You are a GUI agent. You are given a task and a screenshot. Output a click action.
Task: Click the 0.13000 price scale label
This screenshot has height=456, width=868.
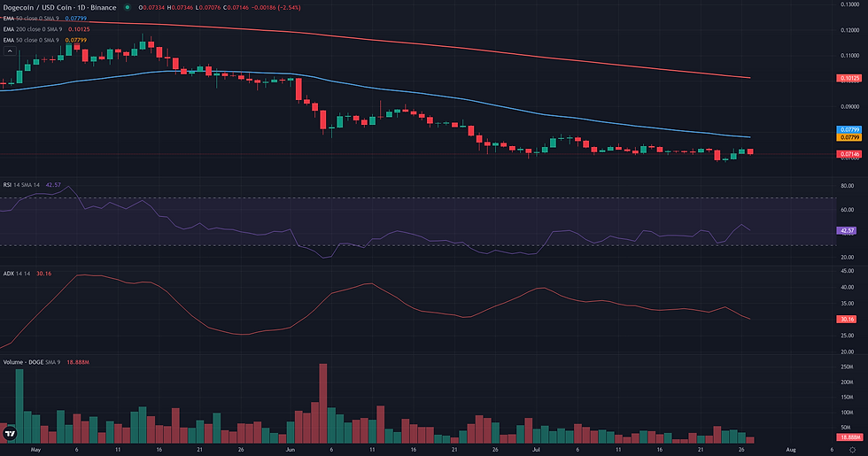(x=849, y=4)
